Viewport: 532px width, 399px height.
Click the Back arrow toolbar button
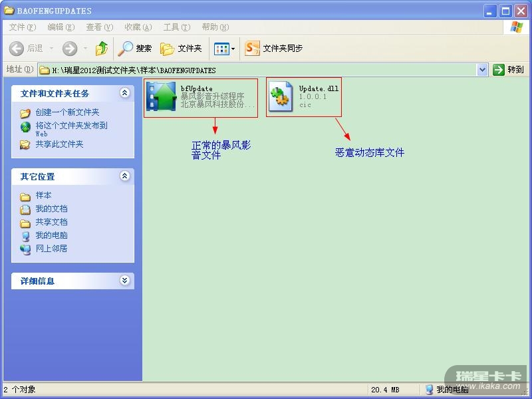(x=17, y=49)
